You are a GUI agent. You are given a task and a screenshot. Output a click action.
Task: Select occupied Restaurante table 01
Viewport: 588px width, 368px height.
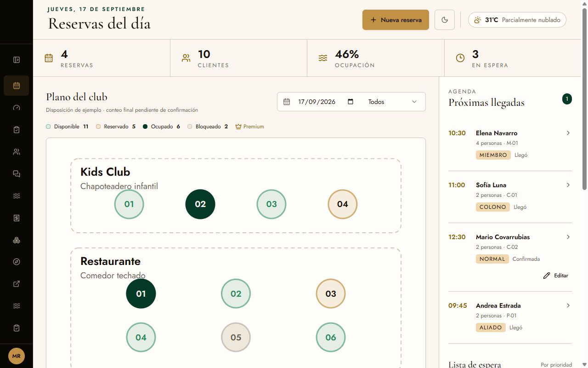coord(141,293)
